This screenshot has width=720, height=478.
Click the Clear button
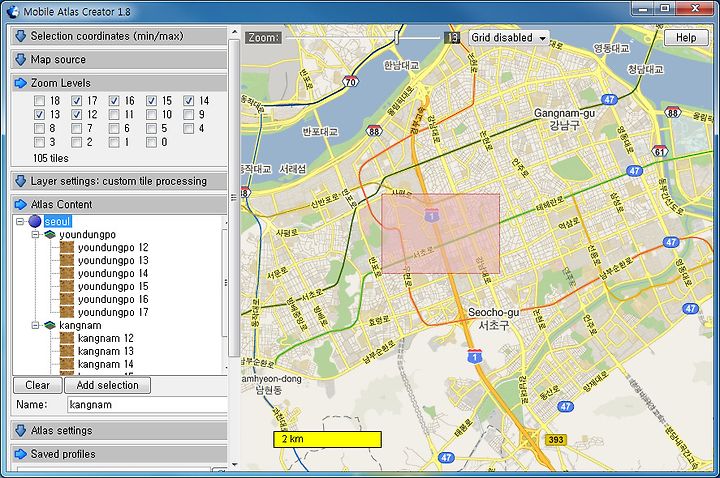coord(38,385)
